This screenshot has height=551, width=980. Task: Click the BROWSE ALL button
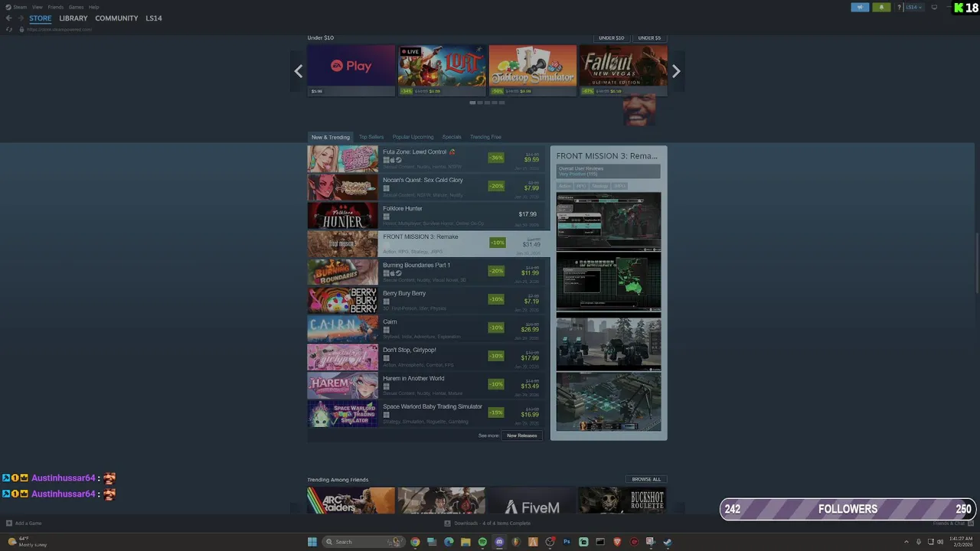[x=646, y=479]
